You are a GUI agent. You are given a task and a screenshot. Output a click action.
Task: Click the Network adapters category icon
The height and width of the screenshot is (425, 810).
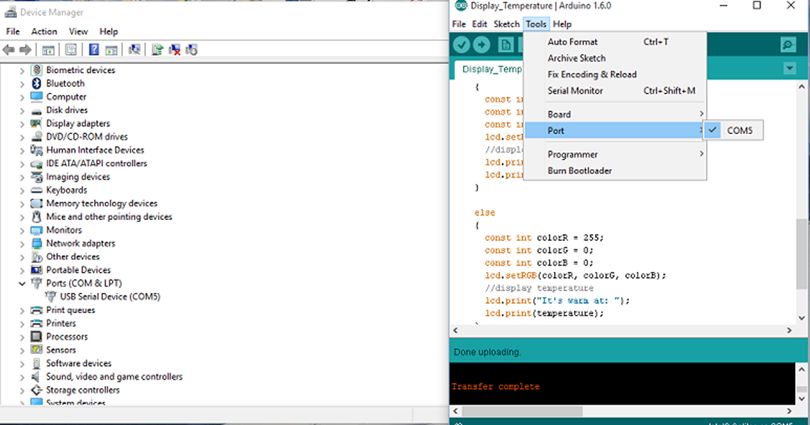click(36, 243)
